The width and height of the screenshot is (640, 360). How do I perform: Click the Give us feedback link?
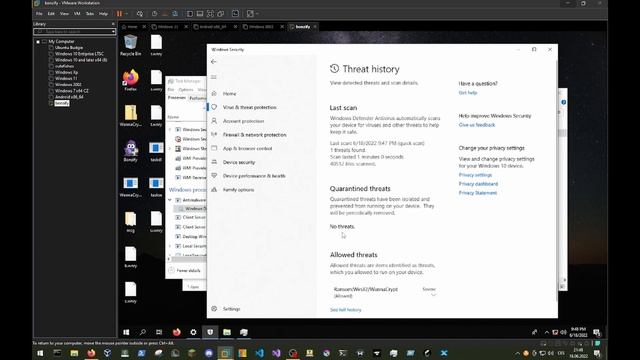click(x=477, y=125)
